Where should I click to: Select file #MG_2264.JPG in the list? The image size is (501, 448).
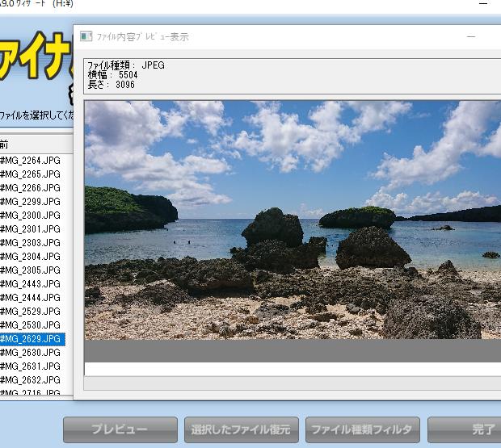pos(31,160)
